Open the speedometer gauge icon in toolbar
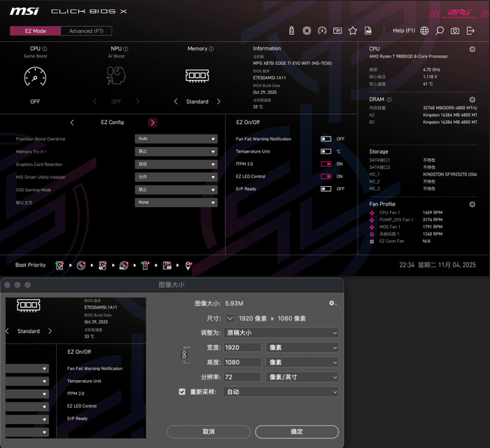This screenshot has width=490, height=448. click(322, 31)
